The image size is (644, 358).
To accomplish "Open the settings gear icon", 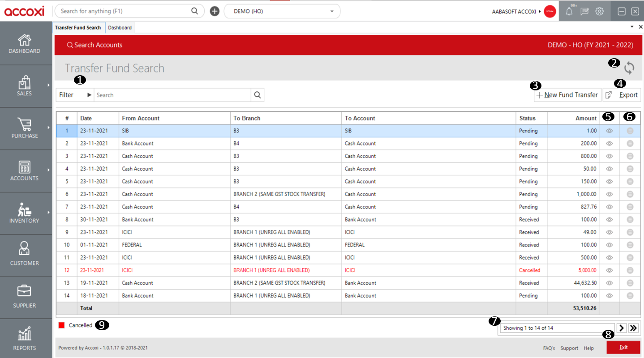I will click(x=600, y=11).
